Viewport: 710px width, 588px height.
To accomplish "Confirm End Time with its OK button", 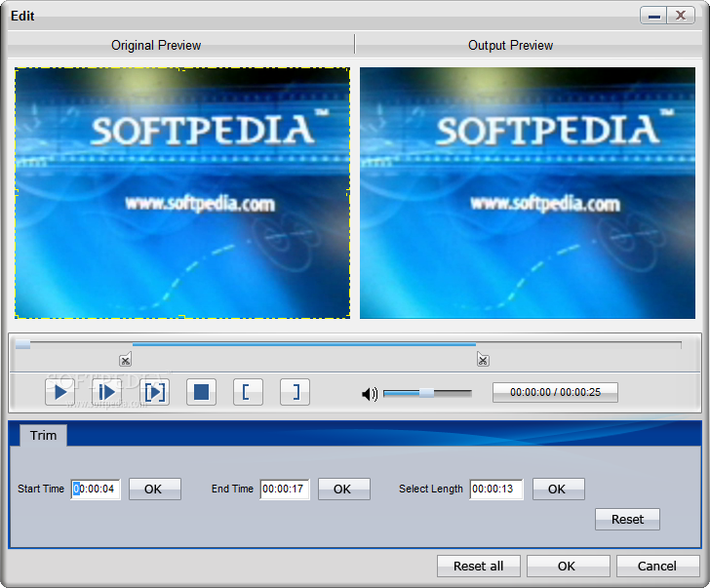I will [x=344, y=489].
